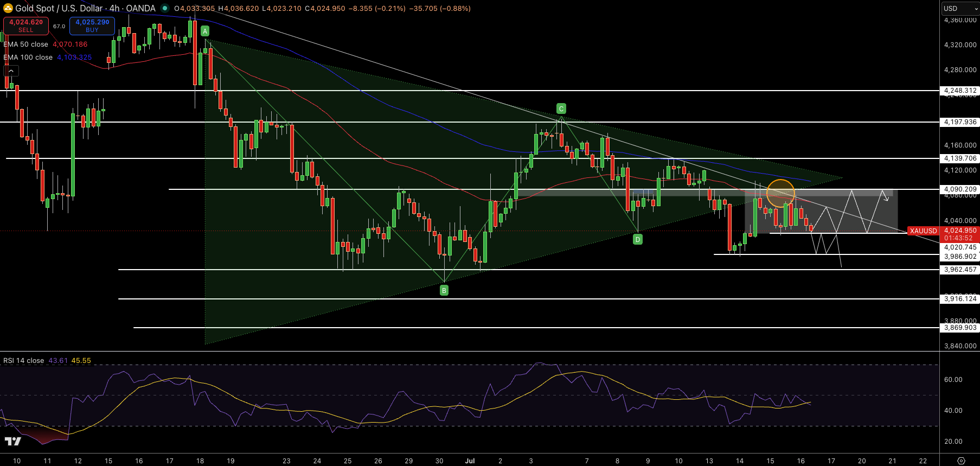Click the spread value 67.0
This screenshot has width=980, height=466.
[59, 26]
